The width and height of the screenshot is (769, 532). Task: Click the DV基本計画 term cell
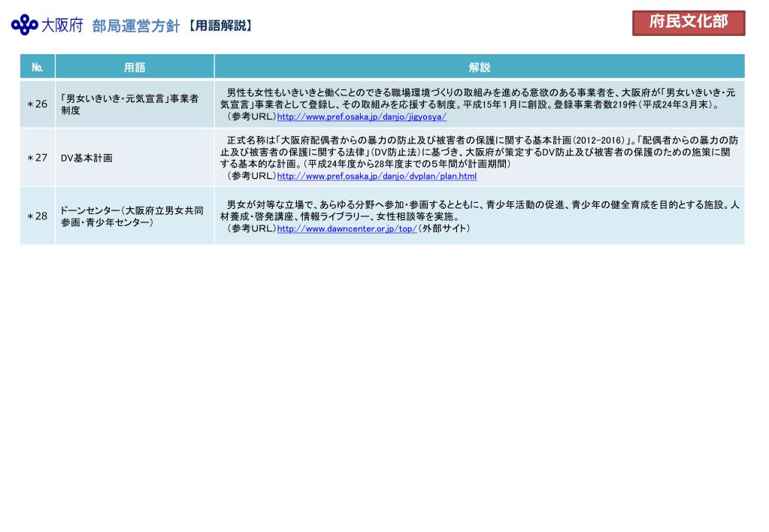(x=135, y=157)
